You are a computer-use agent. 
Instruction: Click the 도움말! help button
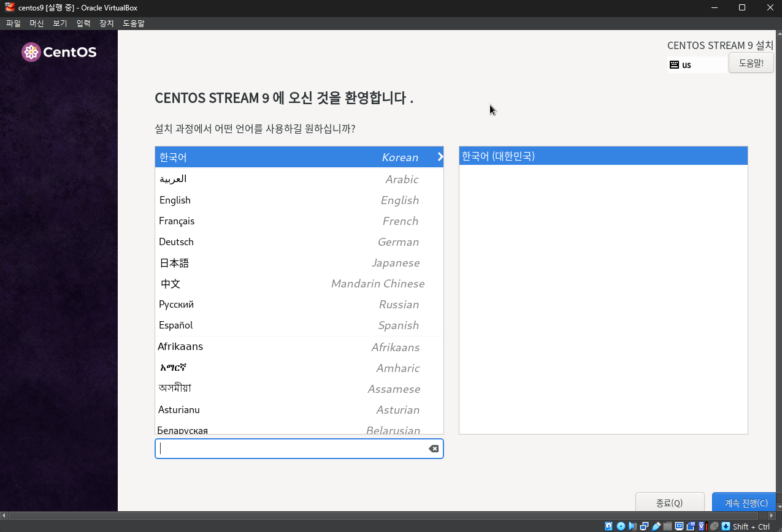click(x=751, y=63)
